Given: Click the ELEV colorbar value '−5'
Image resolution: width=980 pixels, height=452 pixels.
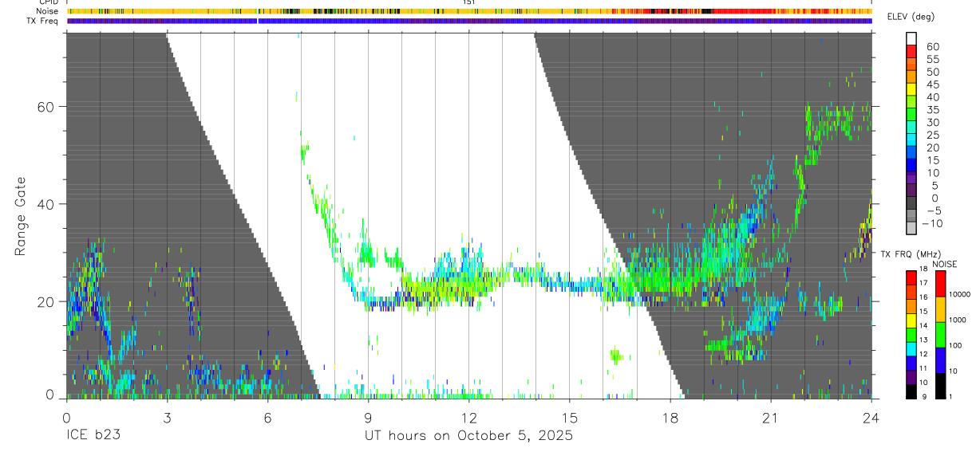Looking at the screenshot, I should tap(933, 210).
